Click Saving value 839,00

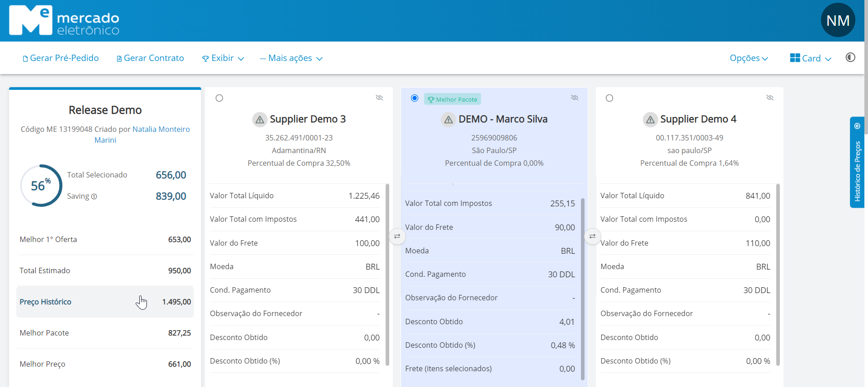[x=171, y=196]
